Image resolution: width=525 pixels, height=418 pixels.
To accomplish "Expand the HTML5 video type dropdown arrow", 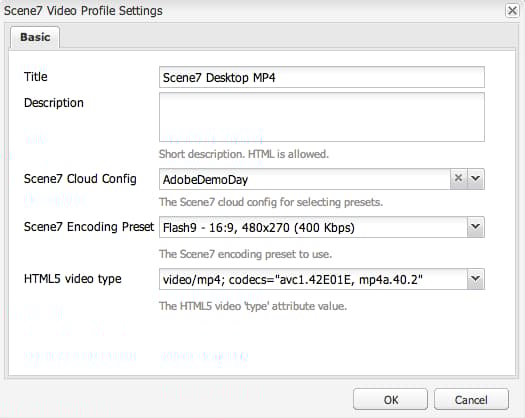I will tap(475, 279).
